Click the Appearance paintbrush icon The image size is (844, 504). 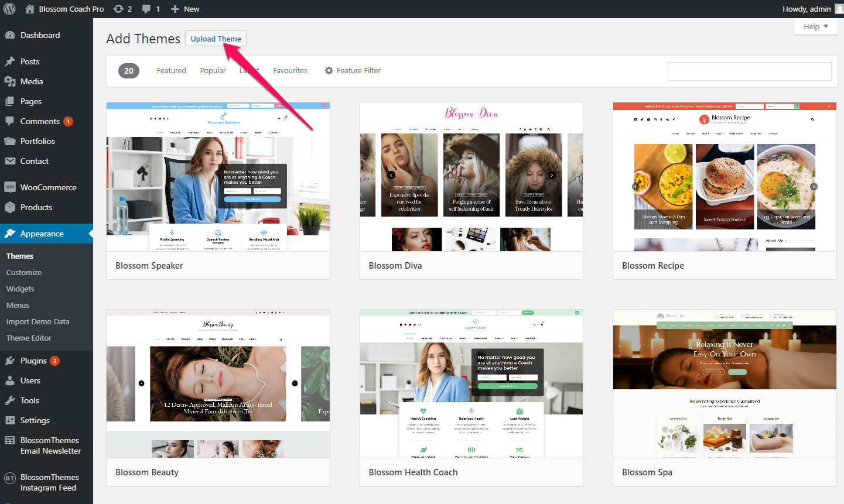click(10, 234)
